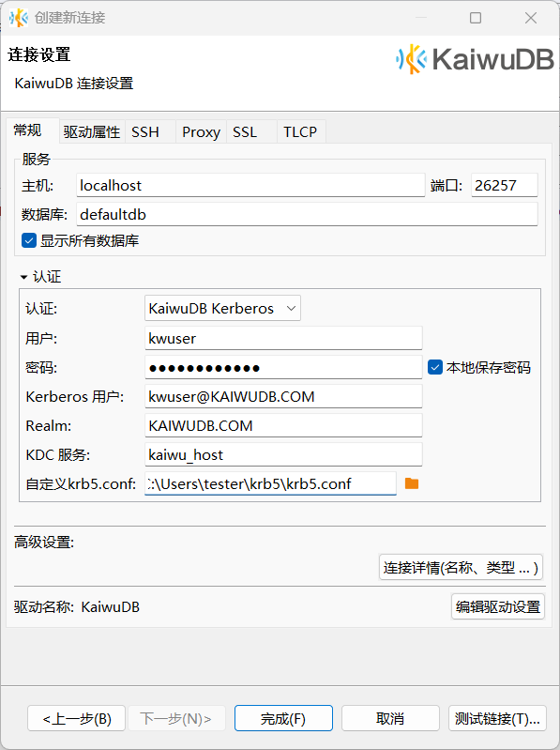Click the 端口 field showing 26257
Viewport: 560px width, 750px height.
click(504, 185)
